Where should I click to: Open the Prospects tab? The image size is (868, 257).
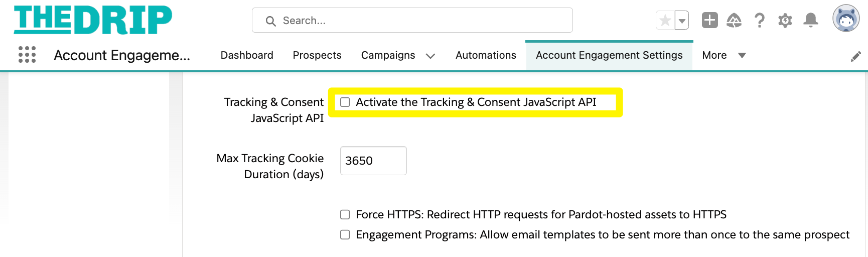pos(317,55)
